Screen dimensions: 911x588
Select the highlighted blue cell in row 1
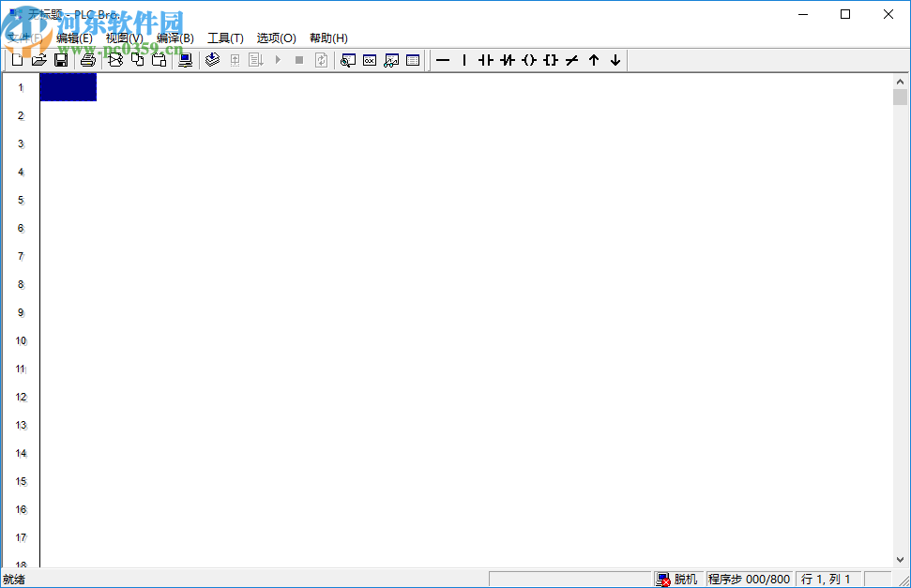(68, 87)
